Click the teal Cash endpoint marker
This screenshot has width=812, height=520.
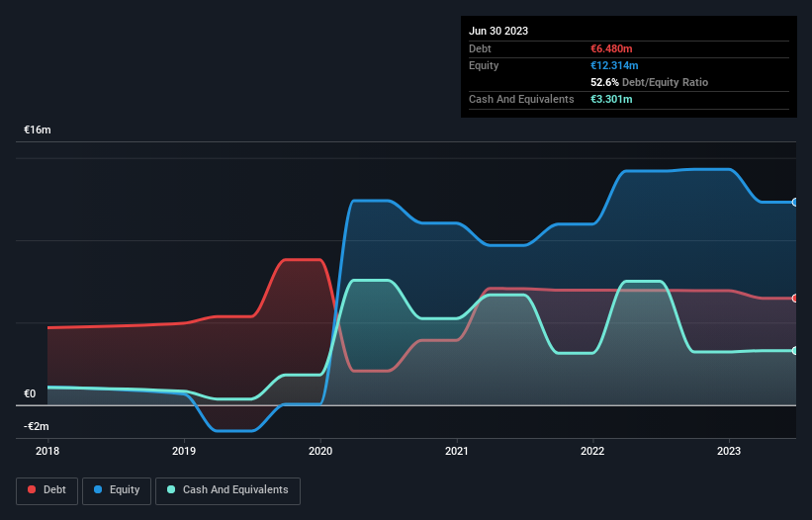(x=795, y=350)
